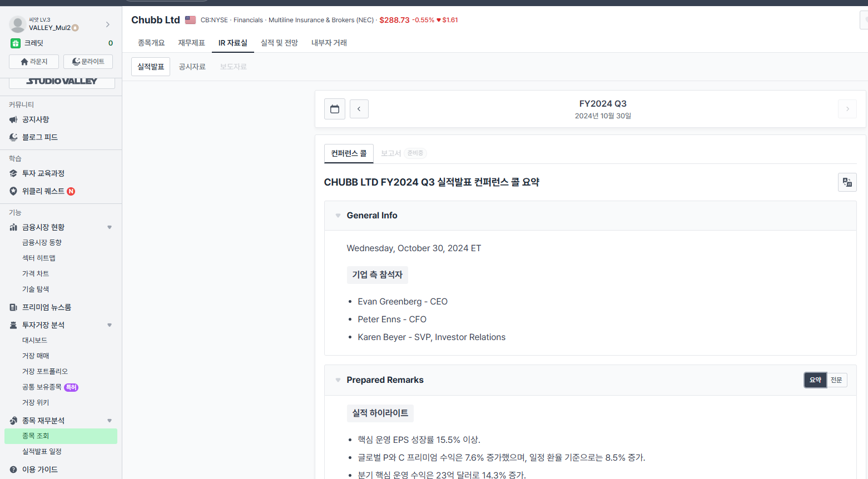Click the US flag icon next to Chubb Ltd
This screenshot has height=479, width=868.
[x=190, y=20]
